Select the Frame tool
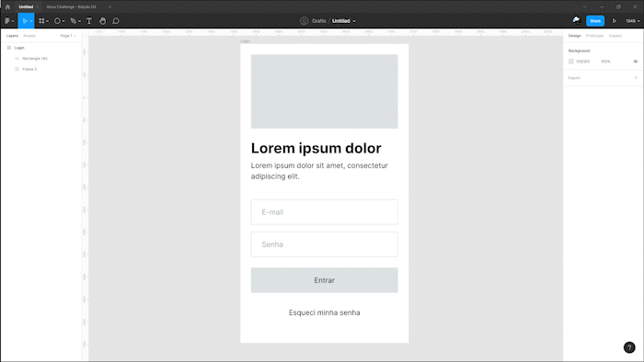The image size is (644, 362). tap(41, 21)
